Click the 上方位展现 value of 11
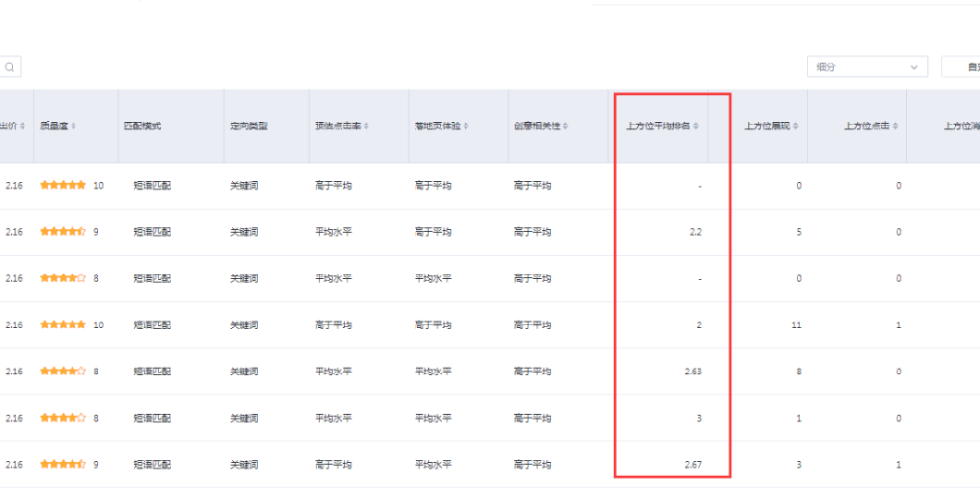This screenshot has width=980, height=498. coord(796,325)
